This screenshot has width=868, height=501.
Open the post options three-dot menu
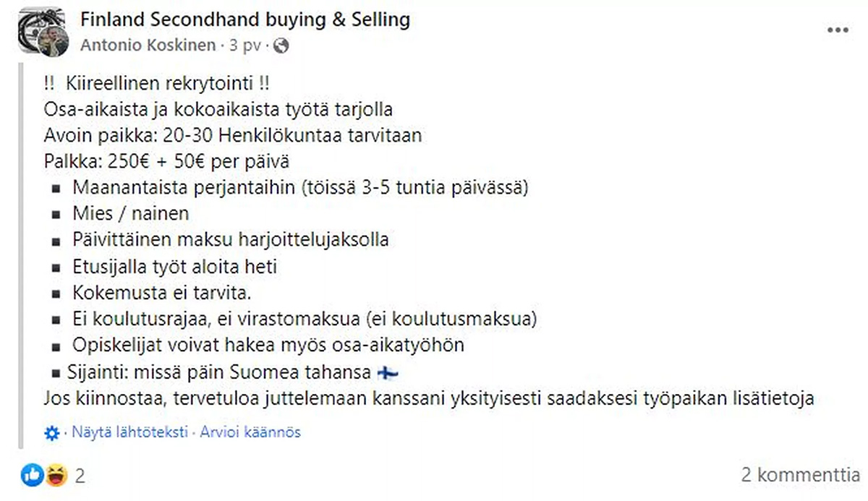(837, 28)
